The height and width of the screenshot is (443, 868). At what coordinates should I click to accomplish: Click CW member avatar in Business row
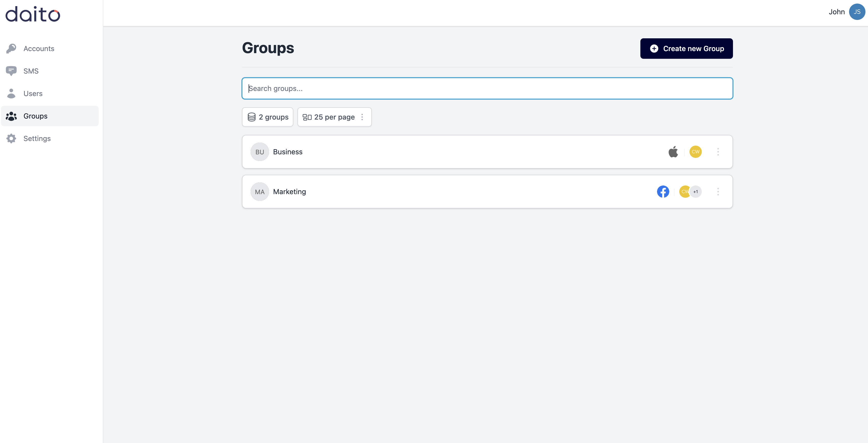coord(695,152)
